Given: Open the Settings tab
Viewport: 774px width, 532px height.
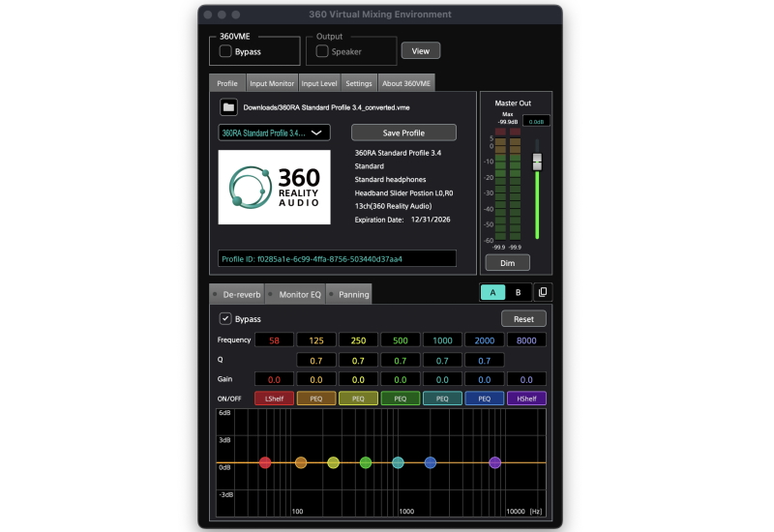Looking at the screenshot, I should click(358, 83).
